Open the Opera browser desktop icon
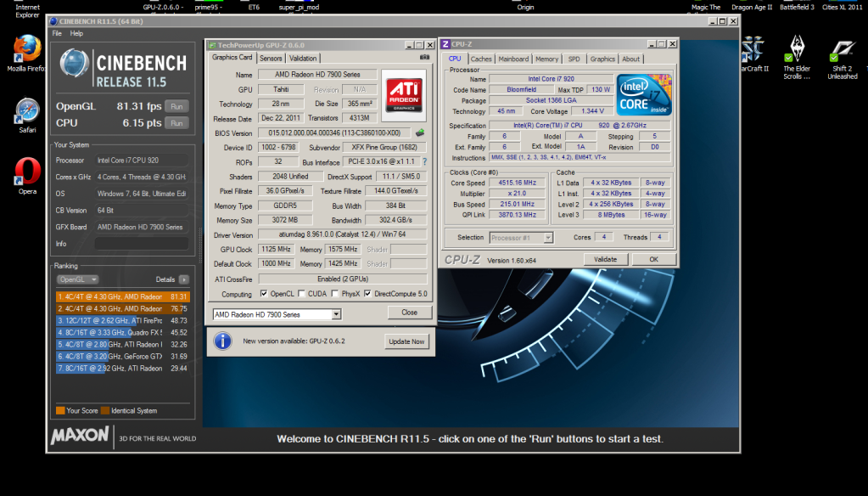 26,171
